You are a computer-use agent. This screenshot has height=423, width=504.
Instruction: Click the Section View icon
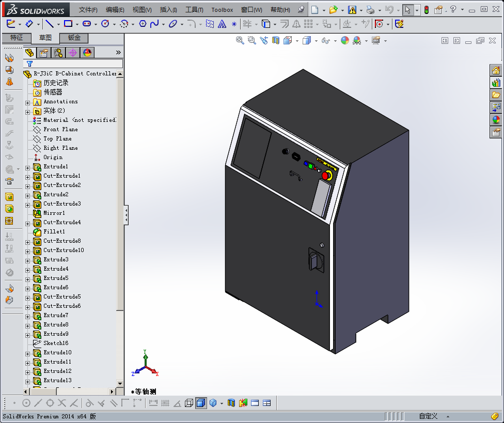pyautogui.click(x=276, y=40)
